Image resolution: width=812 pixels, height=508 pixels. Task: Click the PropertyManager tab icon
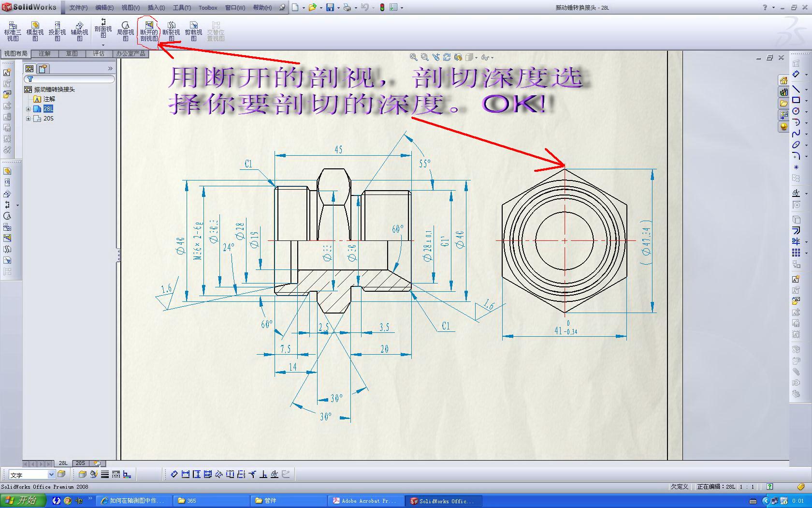pyautogui.click(x=43, y=69)
